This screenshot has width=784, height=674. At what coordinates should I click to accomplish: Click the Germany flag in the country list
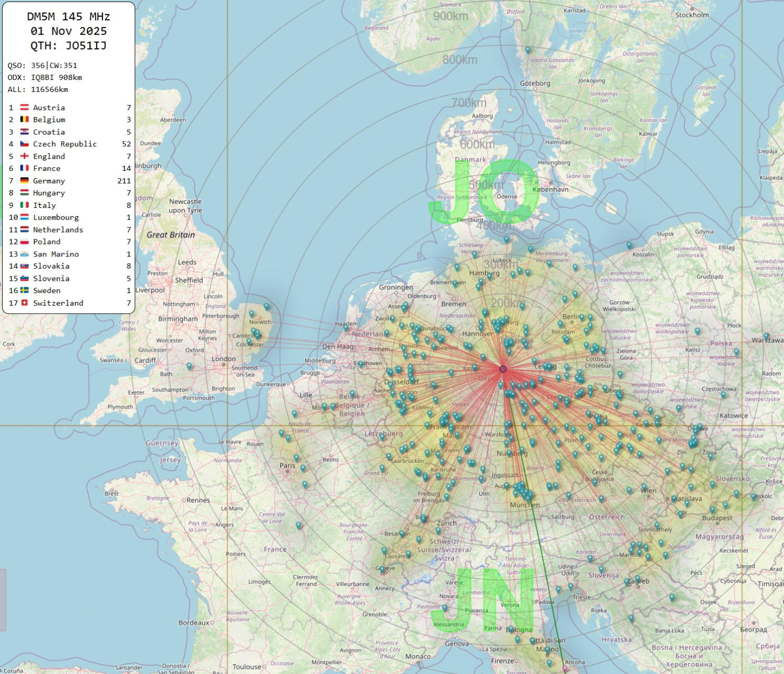(25, 181)
